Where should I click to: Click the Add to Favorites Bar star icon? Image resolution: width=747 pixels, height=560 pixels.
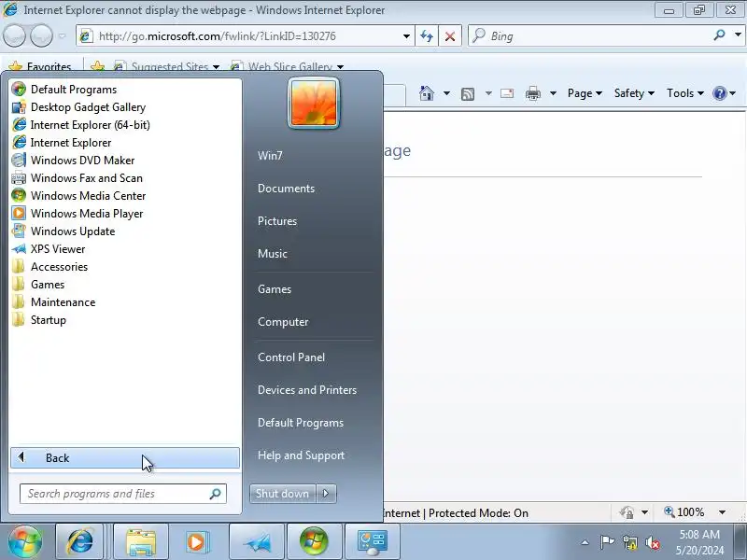coord(97,66)
